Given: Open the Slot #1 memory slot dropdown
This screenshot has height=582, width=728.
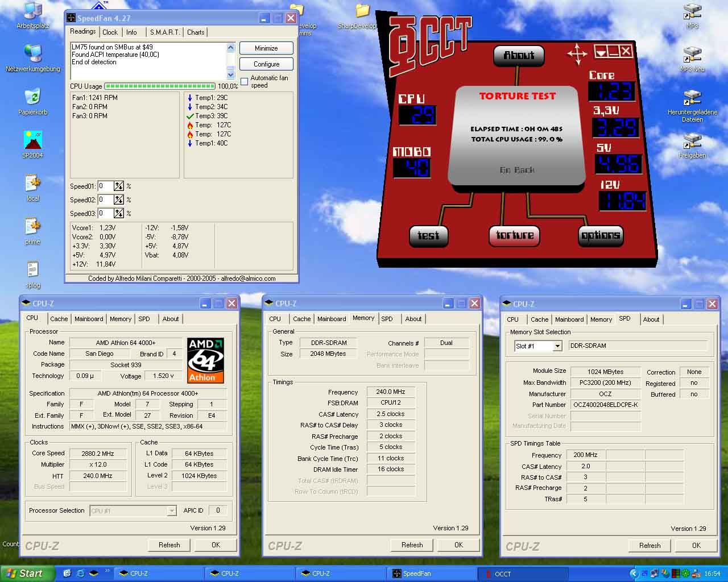Looking at the screenshot, I should pos(557,346).
